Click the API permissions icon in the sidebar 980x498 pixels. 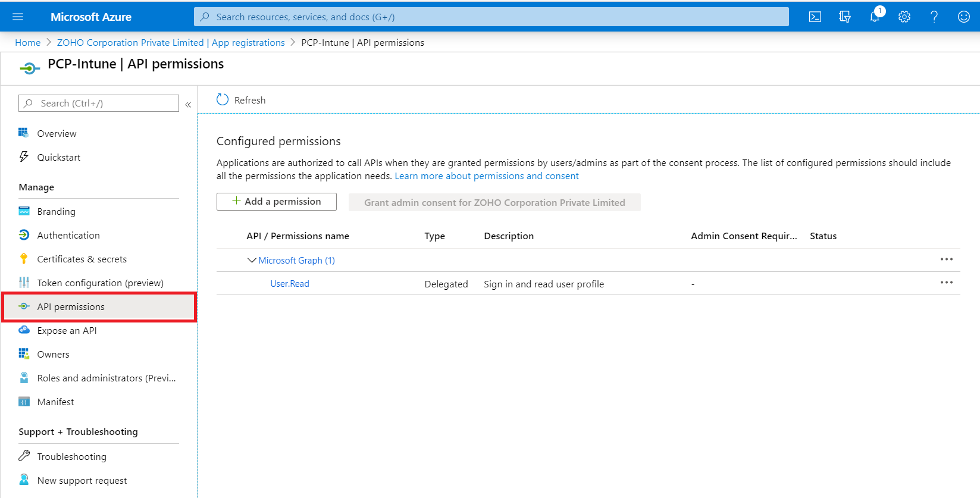24,306
